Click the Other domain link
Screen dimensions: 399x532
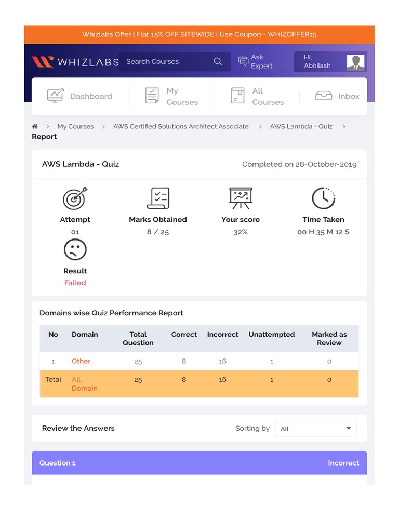tap(81, 361)
